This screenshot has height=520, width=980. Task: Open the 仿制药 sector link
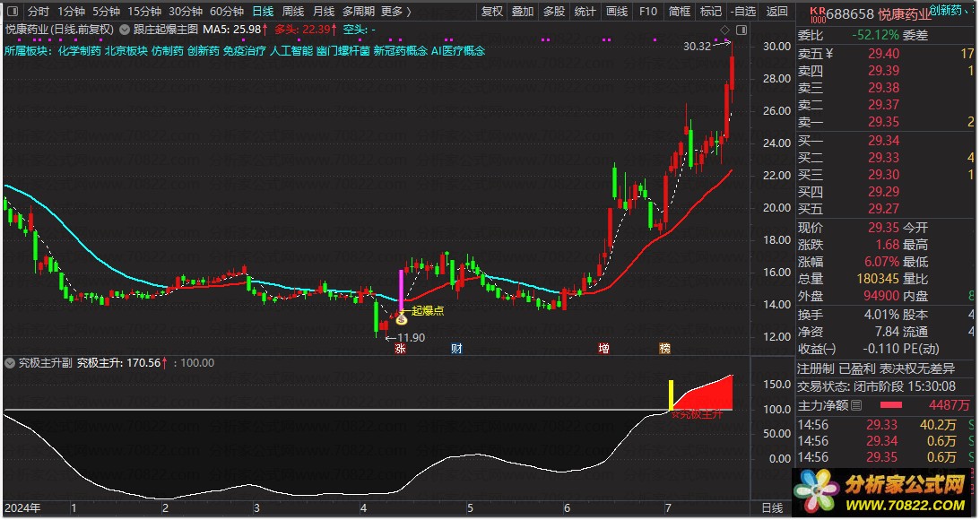click(168, 50)
